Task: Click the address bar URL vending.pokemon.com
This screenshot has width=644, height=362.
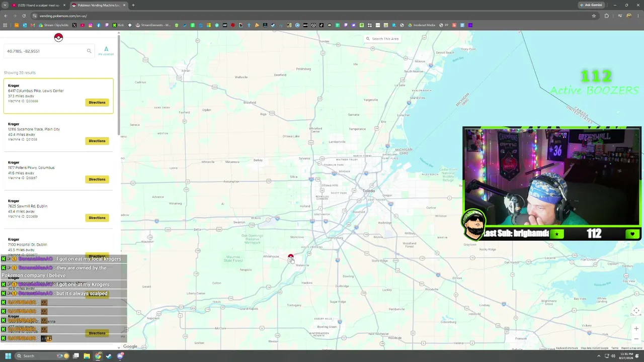Action: 63,16
